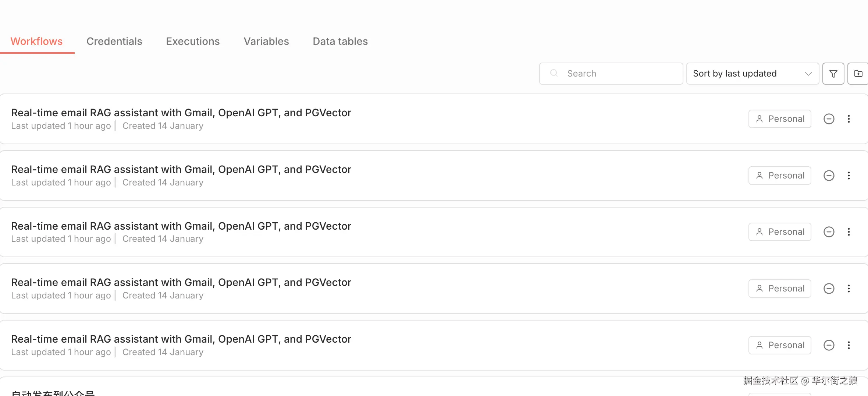Click the Personal badge on the fourth workflow

coord(780,289)
